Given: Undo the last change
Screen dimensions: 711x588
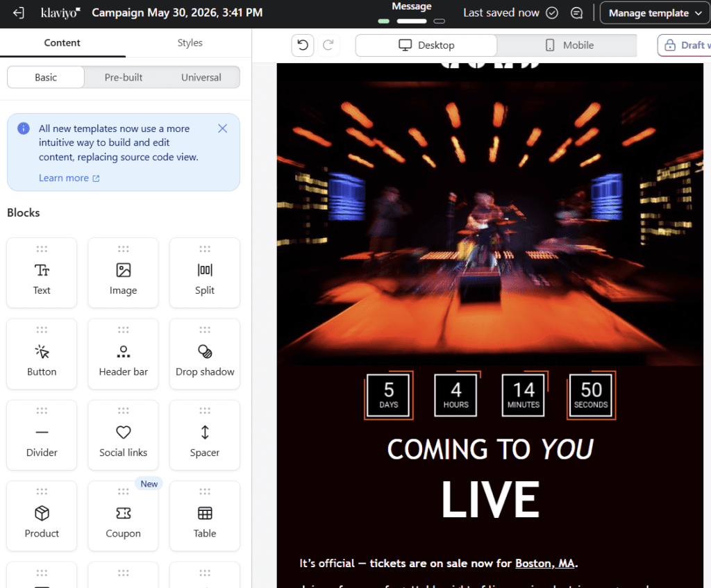Looking at the screenshot, I should pos(303,45).
